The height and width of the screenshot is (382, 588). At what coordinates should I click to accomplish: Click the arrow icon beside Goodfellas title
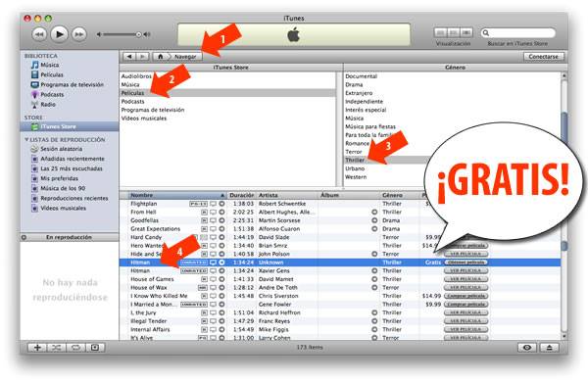coord(221,220)
